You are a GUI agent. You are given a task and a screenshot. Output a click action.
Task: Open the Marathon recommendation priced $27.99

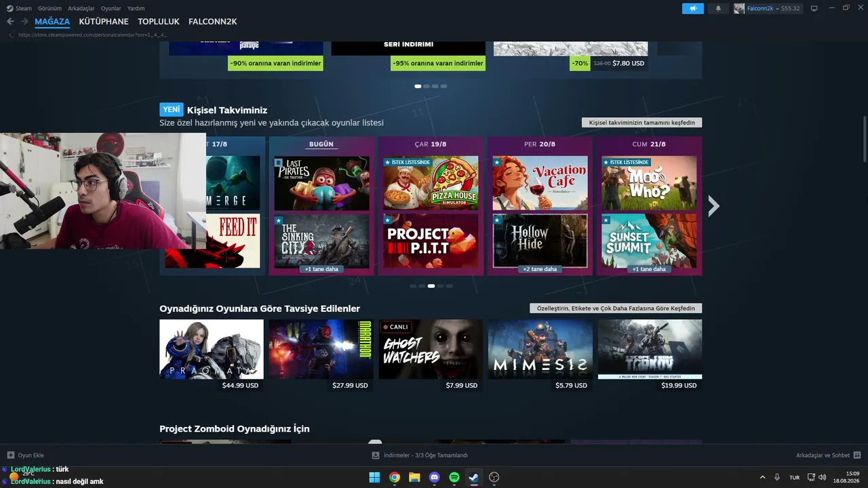click(321, 349)
